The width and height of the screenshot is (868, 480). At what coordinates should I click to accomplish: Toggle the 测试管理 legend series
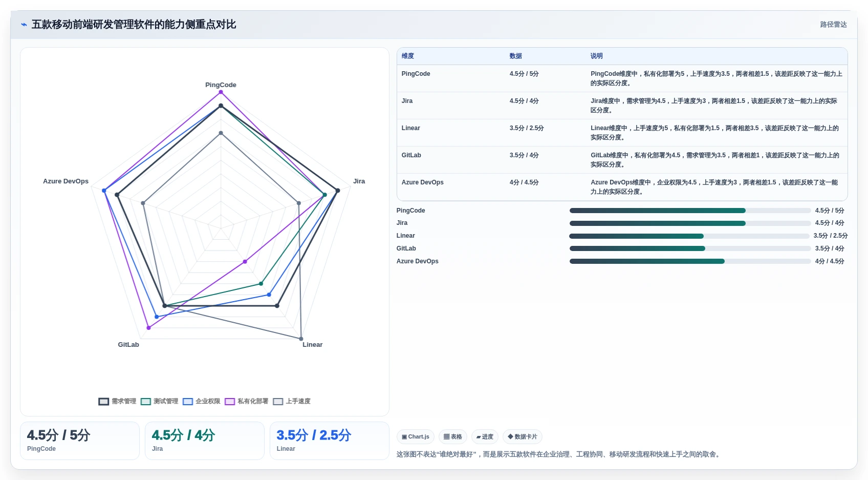coord(159,401)
